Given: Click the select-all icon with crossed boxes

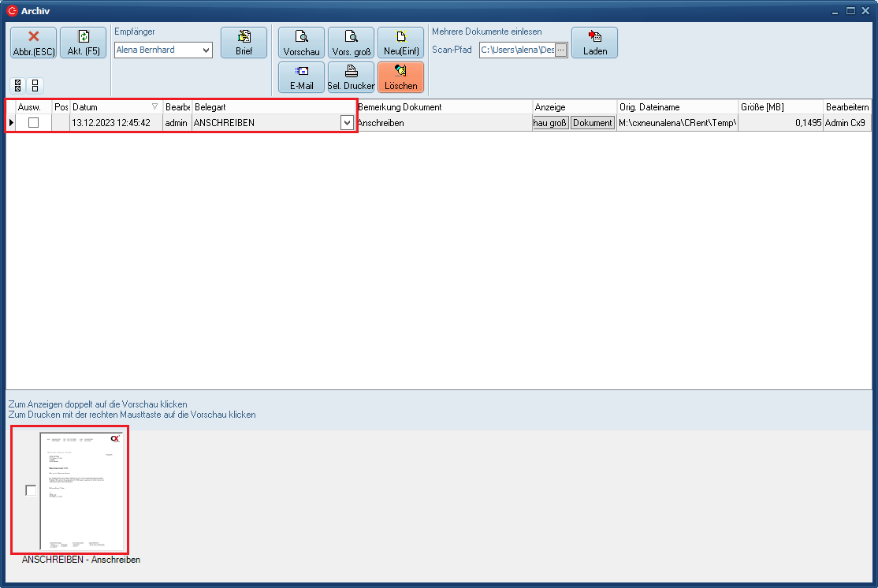Looking at the screenshot, I should (x=19, y=85).
